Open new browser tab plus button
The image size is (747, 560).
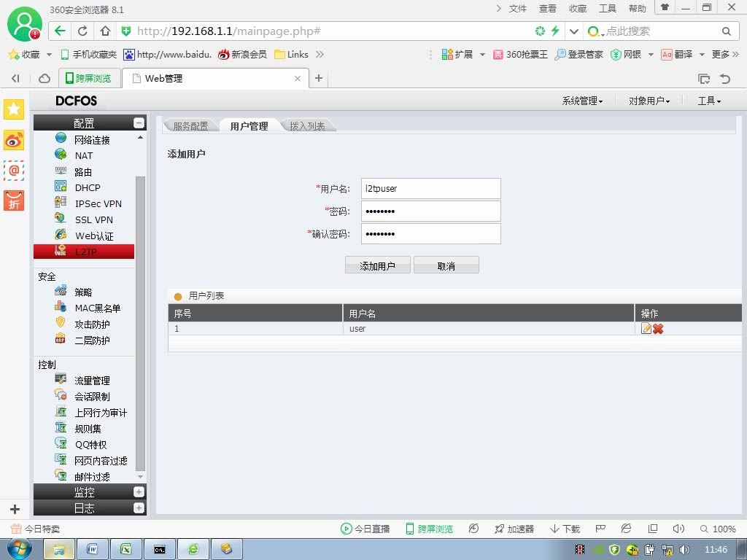319,78
